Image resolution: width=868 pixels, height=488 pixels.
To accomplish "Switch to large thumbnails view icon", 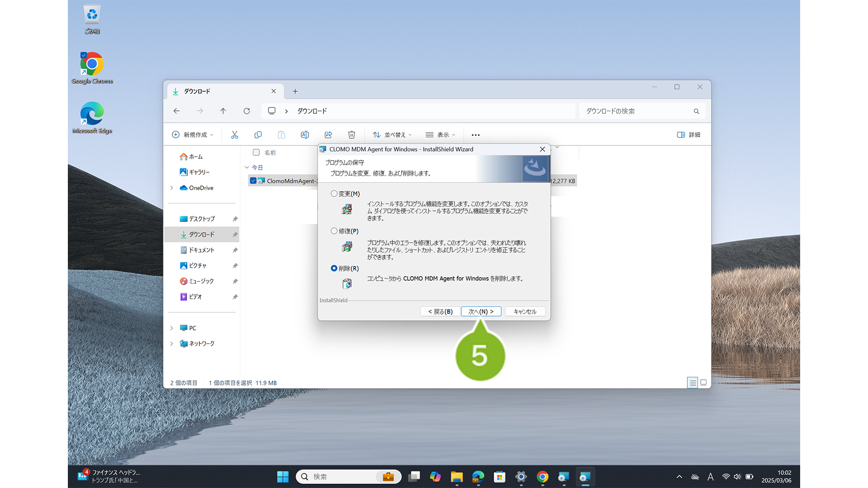I will (703, 383).
